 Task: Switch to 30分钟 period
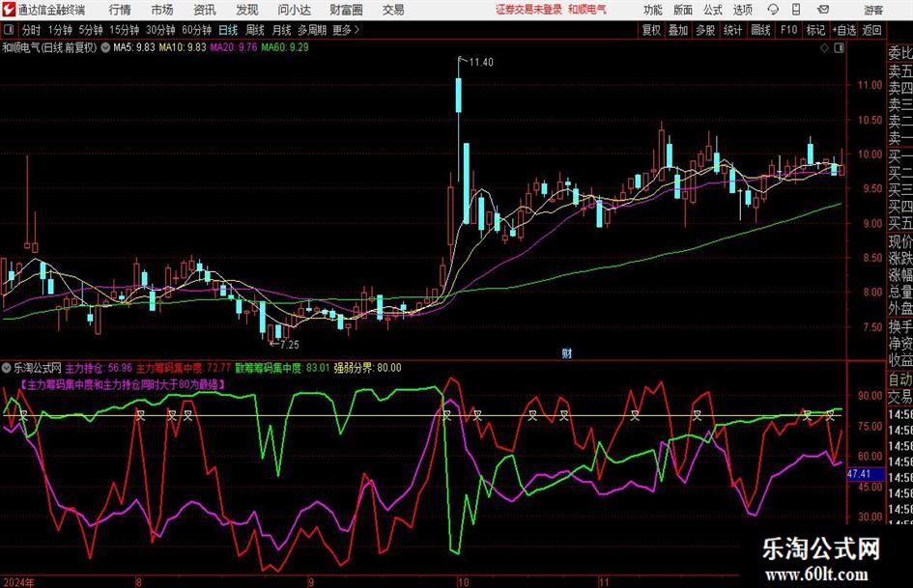pos(160,30)
